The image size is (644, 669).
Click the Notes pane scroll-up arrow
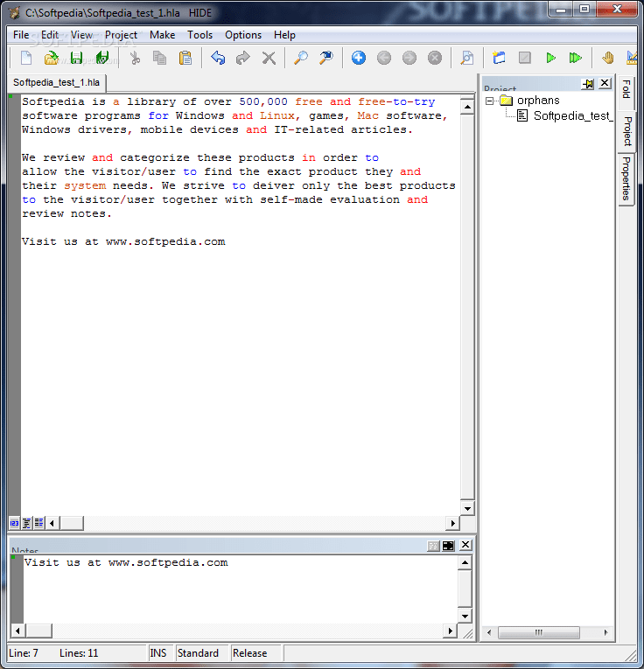pos(465,563)
